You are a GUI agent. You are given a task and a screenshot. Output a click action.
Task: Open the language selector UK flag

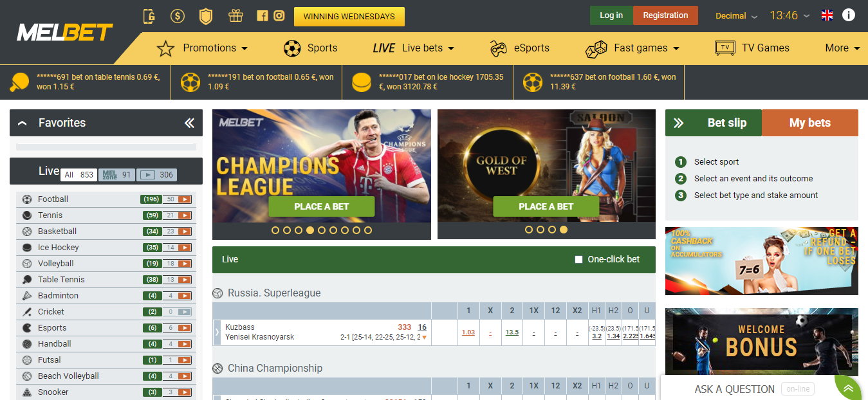[827, 15]
